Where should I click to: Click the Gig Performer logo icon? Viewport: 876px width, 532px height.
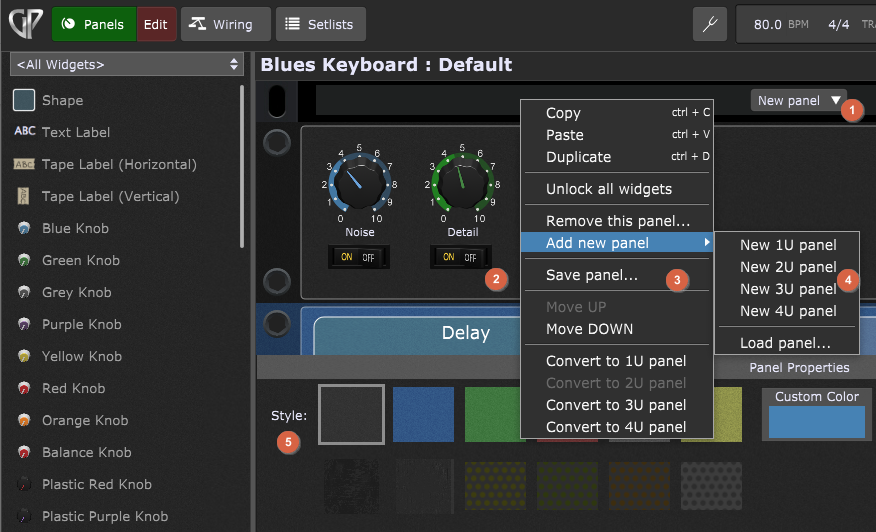[x=26, y=23]
